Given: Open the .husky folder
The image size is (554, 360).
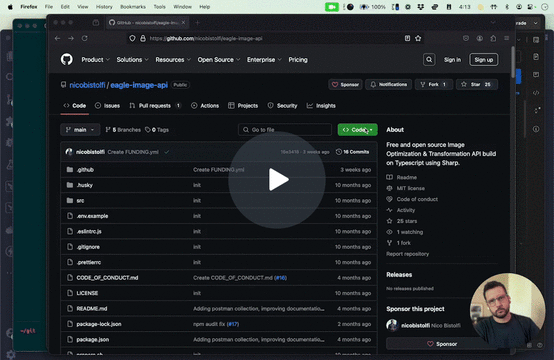Looking at the screenshot, I should [85, 185].
